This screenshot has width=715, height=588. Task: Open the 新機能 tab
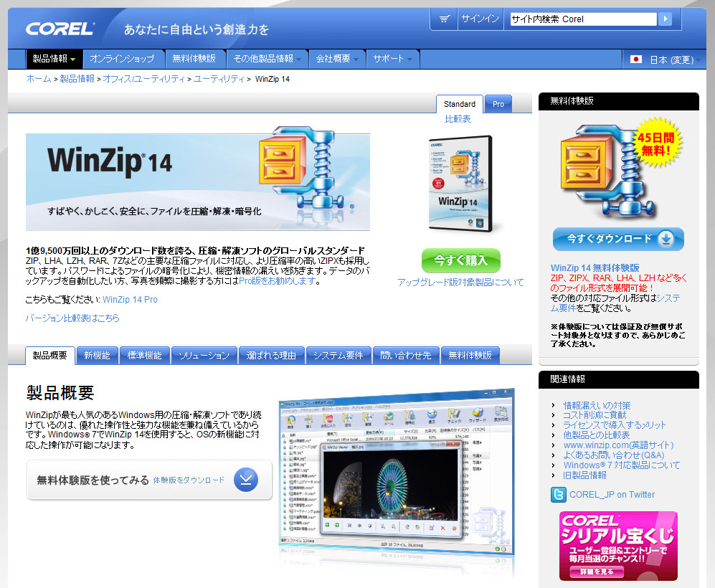(97, 355)
